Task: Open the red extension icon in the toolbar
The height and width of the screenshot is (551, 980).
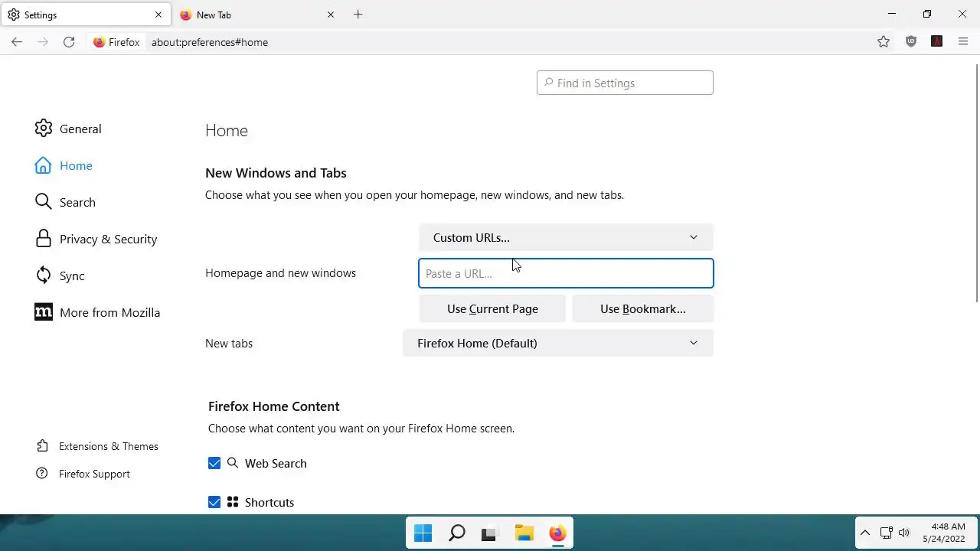Action: pos(936,42)
